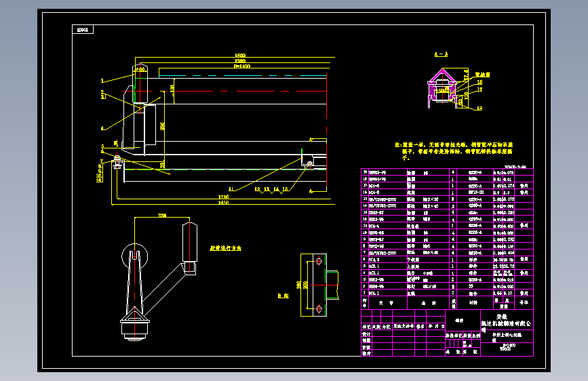Select the 280 dimension in B view
The image size is (588, 381).
(x=299, y=285)
